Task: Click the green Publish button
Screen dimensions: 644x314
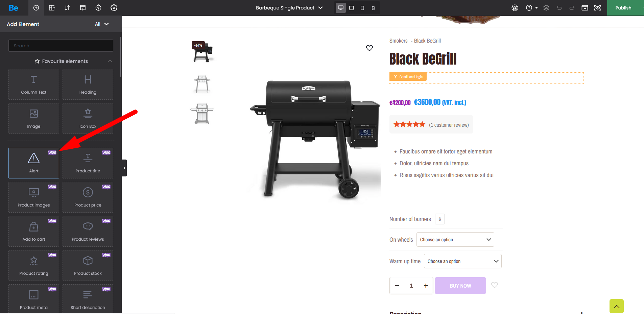Action: (x=623, y=8)
